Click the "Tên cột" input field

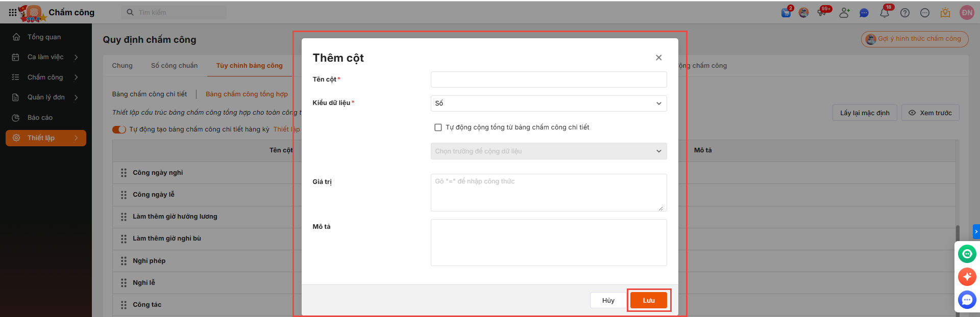point(549,80)
